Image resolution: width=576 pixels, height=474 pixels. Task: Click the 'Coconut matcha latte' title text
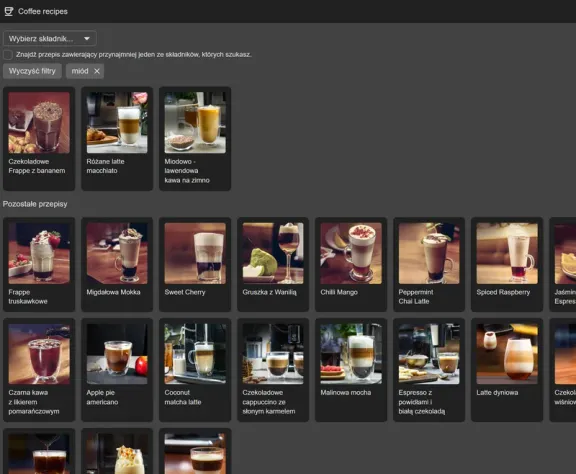183,397
